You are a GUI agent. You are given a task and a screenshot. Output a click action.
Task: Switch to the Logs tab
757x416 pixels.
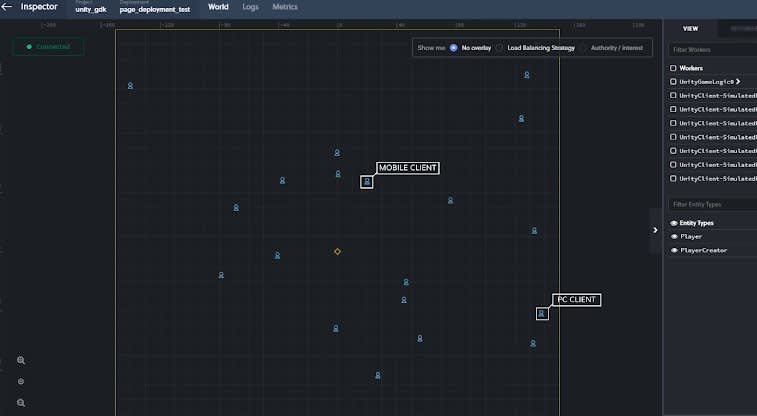point(250,7)
